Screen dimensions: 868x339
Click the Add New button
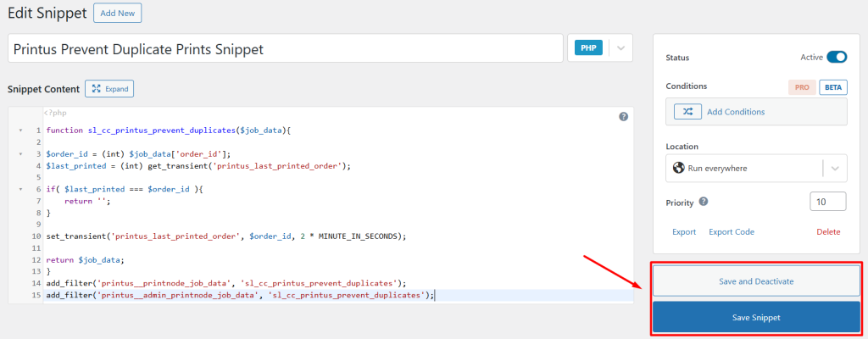click(x=117, y=14)
